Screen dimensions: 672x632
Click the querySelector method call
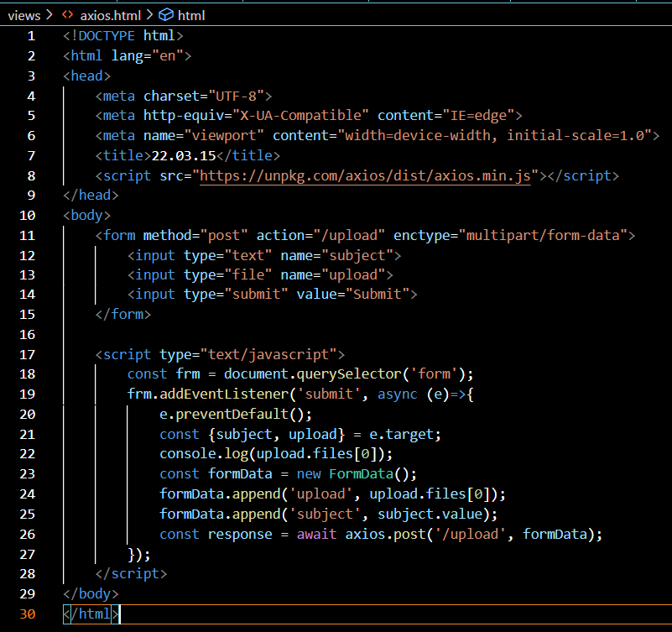(349, 373)
